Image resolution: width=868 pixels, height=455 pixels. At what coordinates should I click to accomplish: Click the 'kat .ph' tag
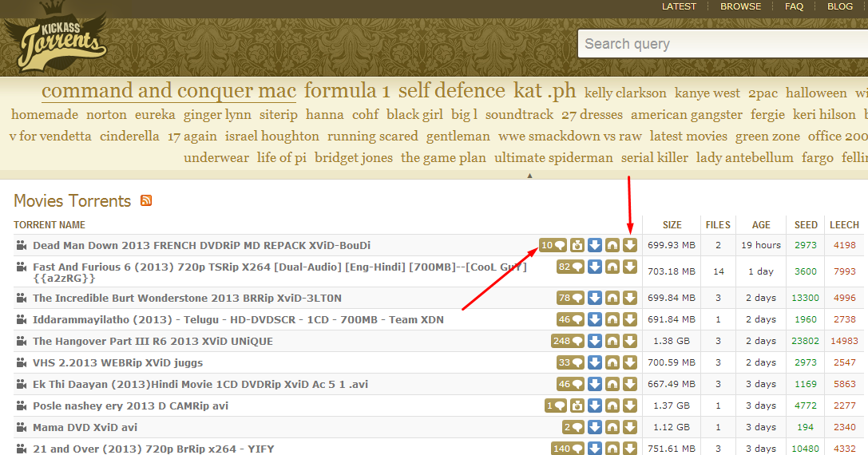coord(545,91)
